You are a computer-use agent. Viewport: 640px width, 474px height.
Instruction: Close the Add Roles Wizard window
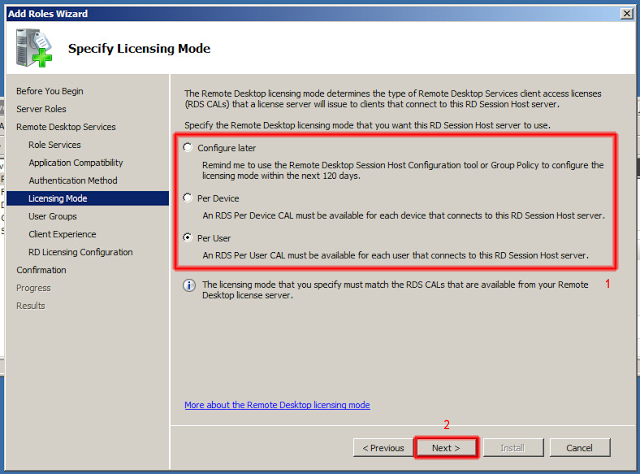coord(626,13)
